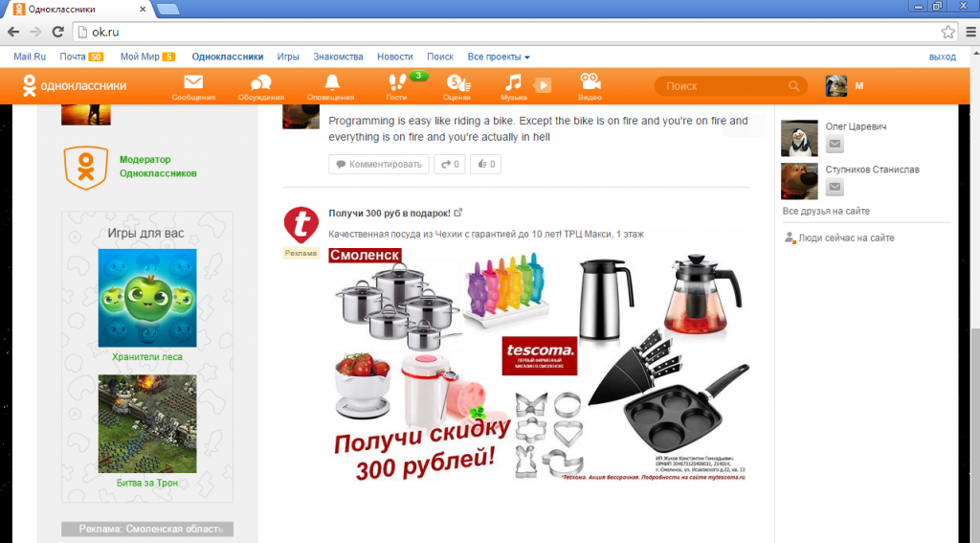Open the Гости guests footprints icon
This screenshot has height=543, width=980.
tap(396, 86)
